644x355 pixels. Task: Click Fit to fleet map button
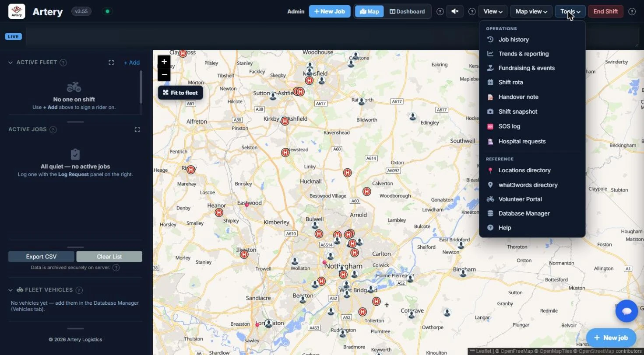[x=180, y=93]
